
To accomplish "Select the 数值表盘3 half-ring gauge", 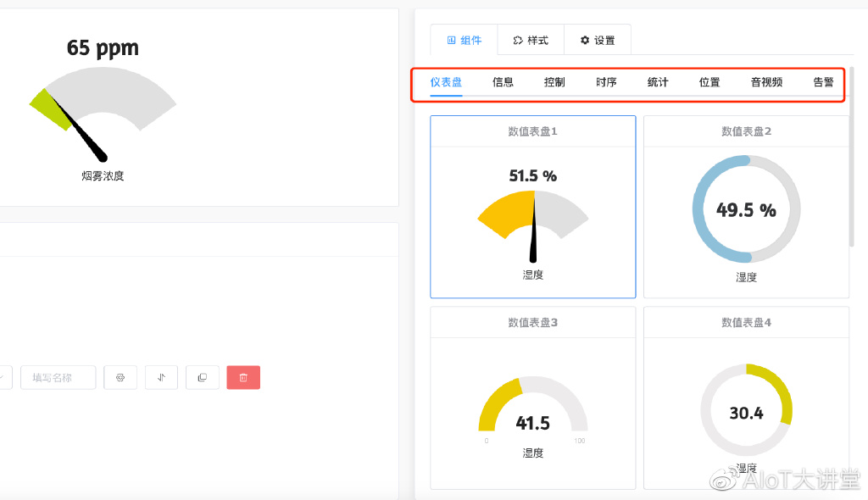I will pyautogui.click(x=532, y=397).
